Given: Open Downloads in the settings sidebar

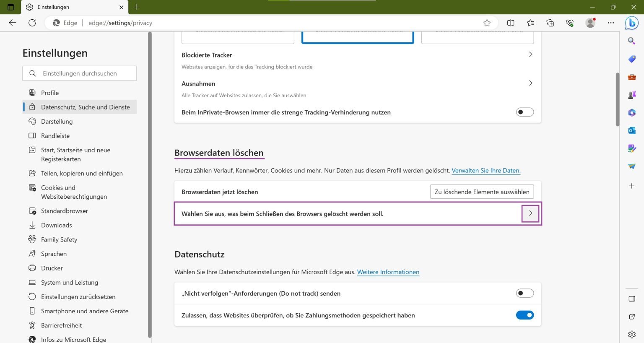Looking at the screenshot, I should coord(56,225).
